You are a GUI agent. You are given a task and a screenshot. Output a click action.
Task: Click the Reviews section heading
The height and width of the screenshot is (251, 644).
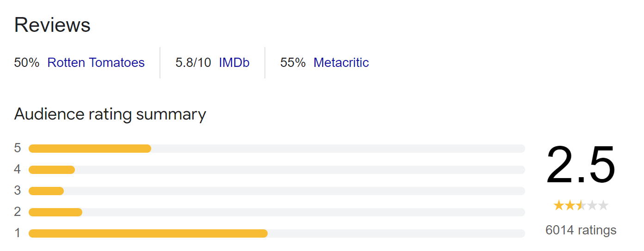coord(52,25)
